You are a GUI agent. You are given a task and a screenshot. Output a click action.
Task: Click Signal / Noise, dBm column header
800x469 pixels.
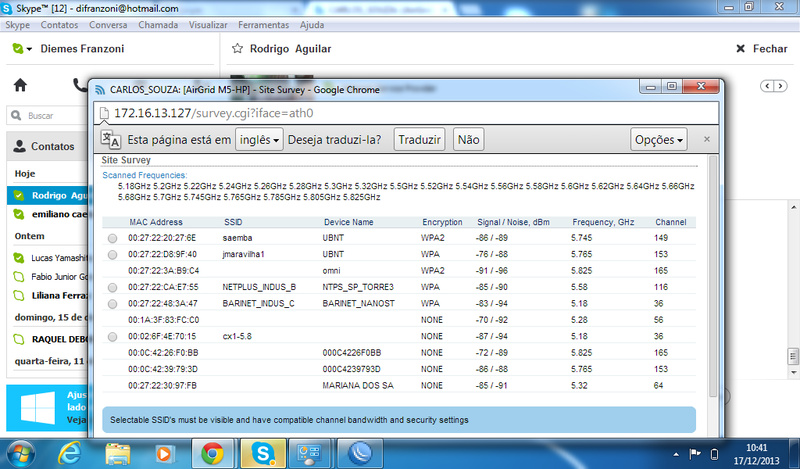click(x=513, y=222)
